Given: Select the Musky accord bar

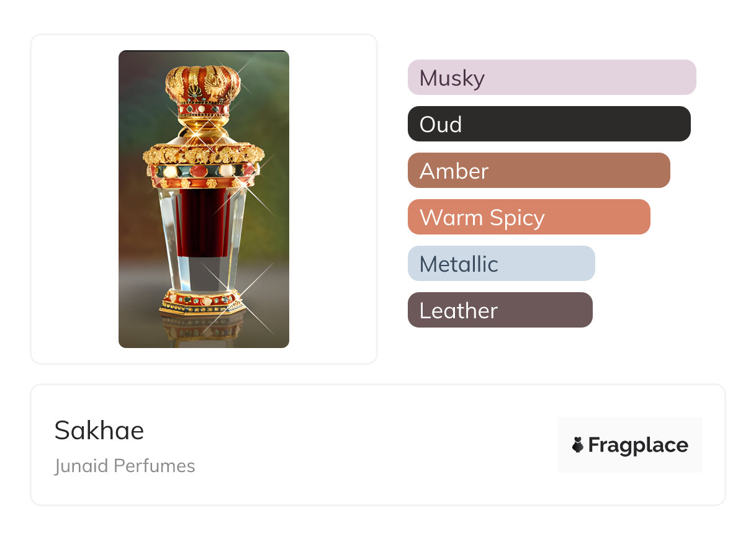Looking at the screenshot, I should 551,78.
